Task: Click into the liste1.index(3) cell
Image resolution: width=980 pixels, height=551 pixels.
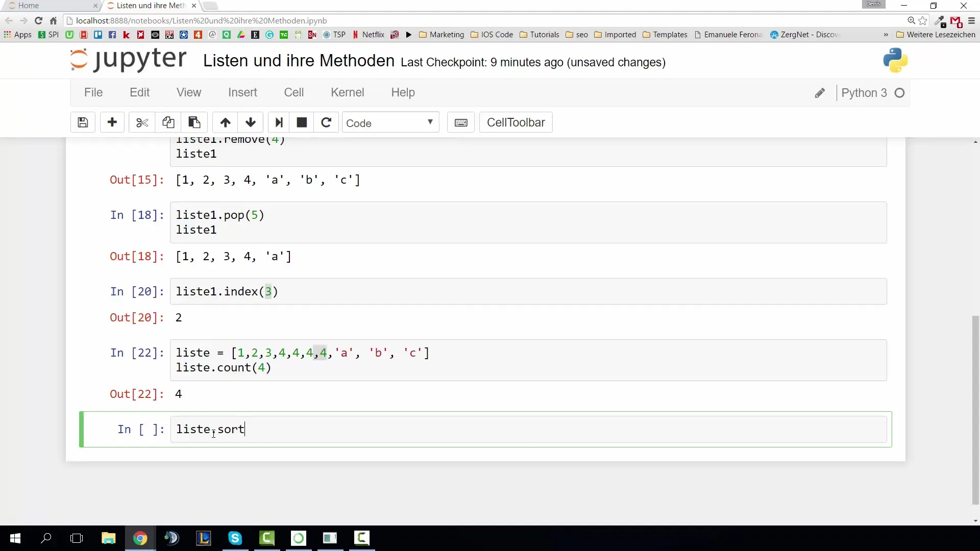Action: pyautogui.click(x=528, y=291)
